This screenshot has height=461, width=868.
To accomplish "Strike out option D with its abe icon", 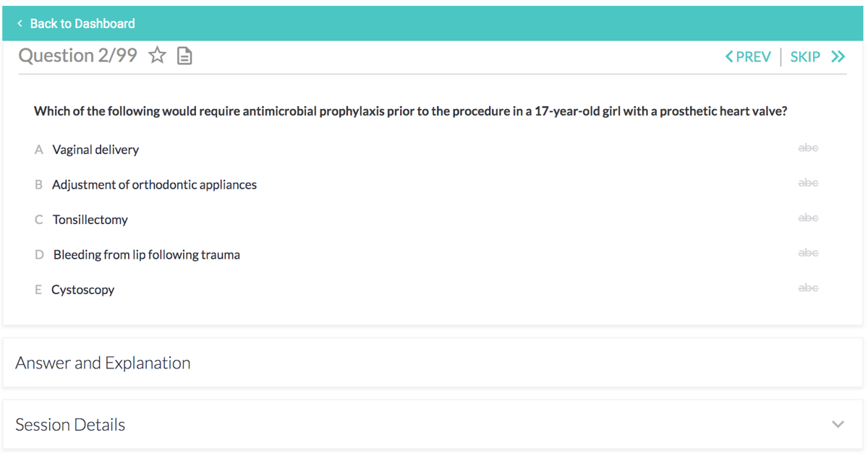I will 808,252.
